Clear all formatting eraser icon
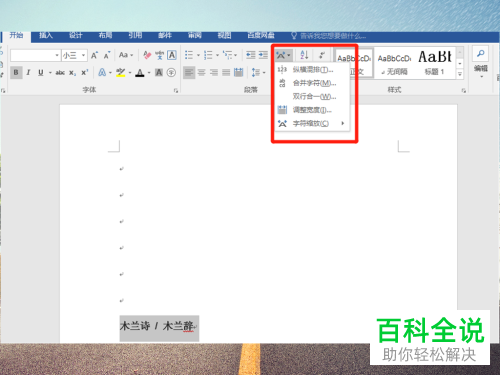Screen dimensions: 500x375 click(x=147, y=55)
